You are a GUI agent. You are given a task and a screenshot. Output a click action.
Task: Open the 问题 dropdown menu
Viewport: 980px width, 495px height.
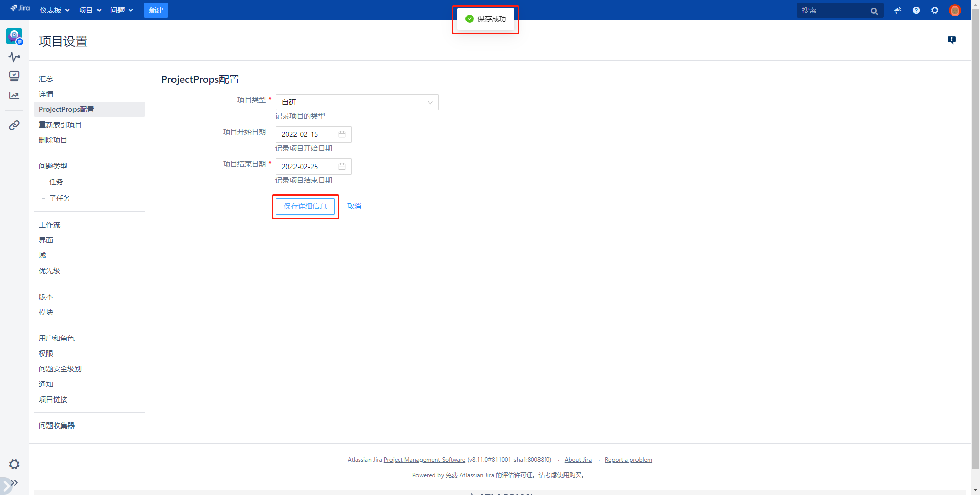(x=121, y=10)
